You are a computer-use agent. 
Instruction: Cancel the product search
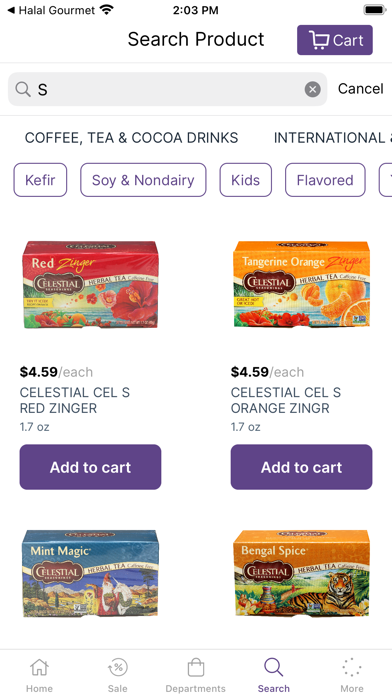point(360,89)
